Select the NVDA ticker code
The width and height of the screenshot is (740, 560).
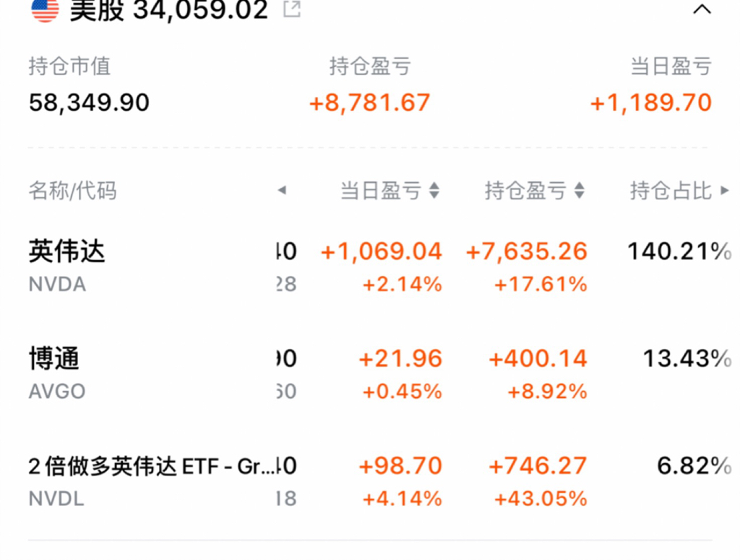[57, 285]
